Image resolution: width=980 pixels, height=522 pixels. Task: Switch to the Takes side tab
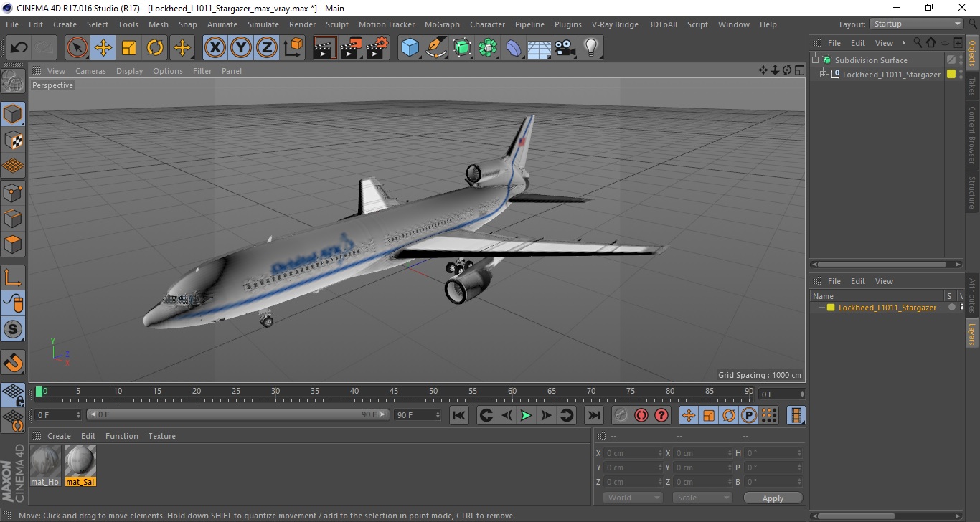(972, 86)
